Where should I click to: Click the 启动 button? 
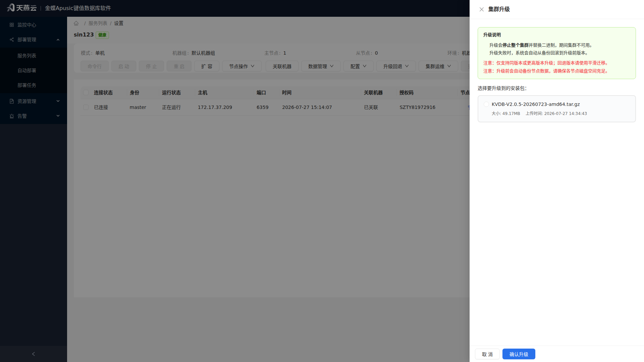pyautogui.click(x=123, y=66)
